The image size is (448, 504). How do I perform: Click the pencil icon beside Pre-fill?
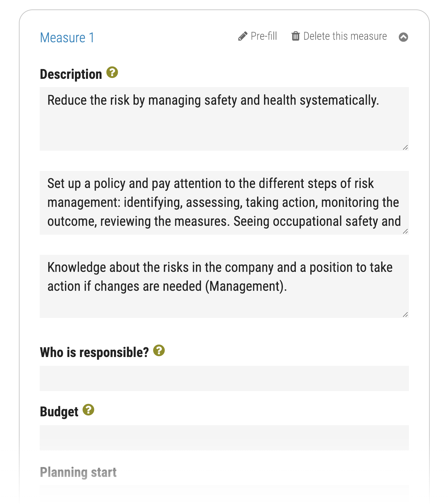click(243, 36)
